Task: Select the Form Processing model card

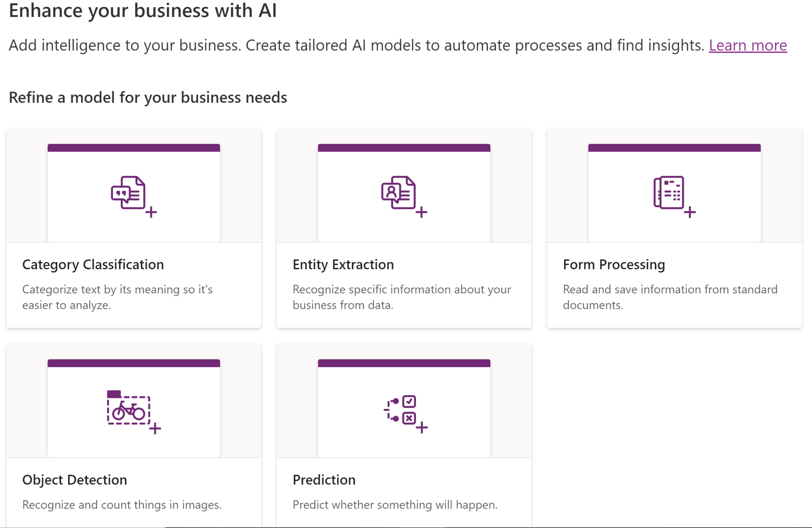Action: 675,228
